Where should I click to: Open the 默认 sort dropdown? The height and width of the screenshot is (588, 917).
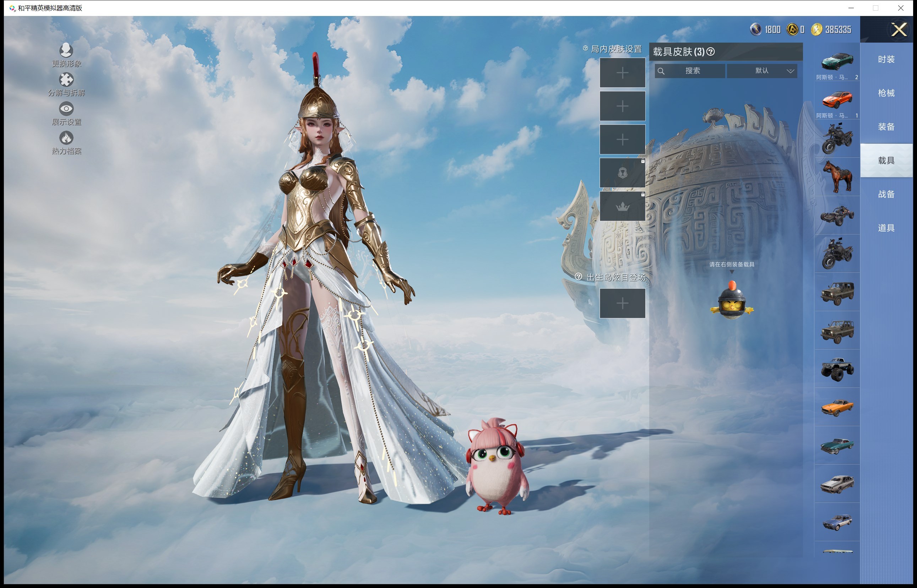(x=761, y=71)
